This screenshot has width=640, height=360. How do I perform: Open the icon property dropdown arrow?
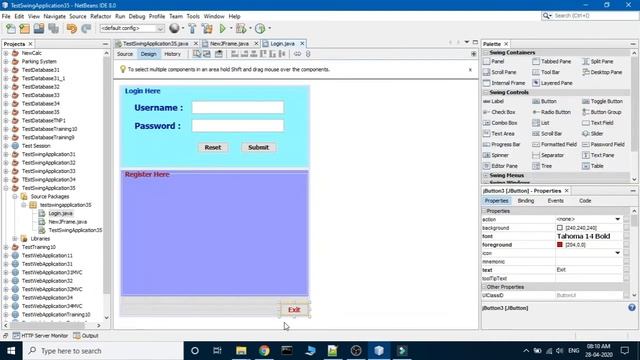coord(618,253)
